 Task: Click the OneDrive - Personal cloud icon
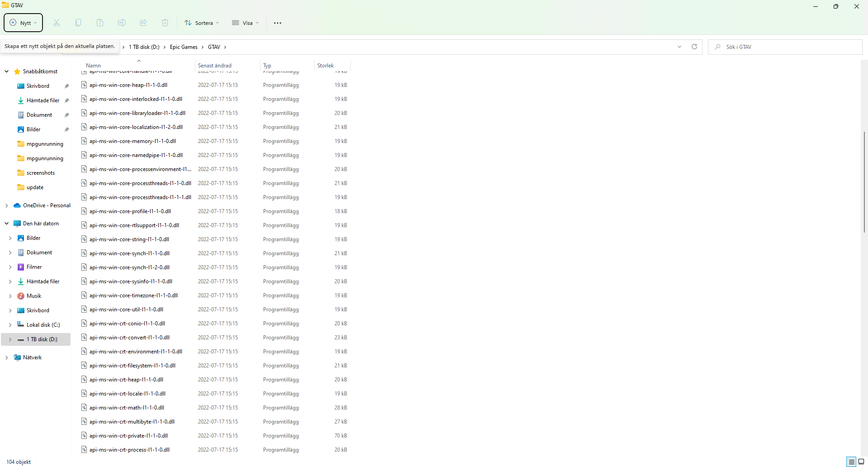point(17,205)
